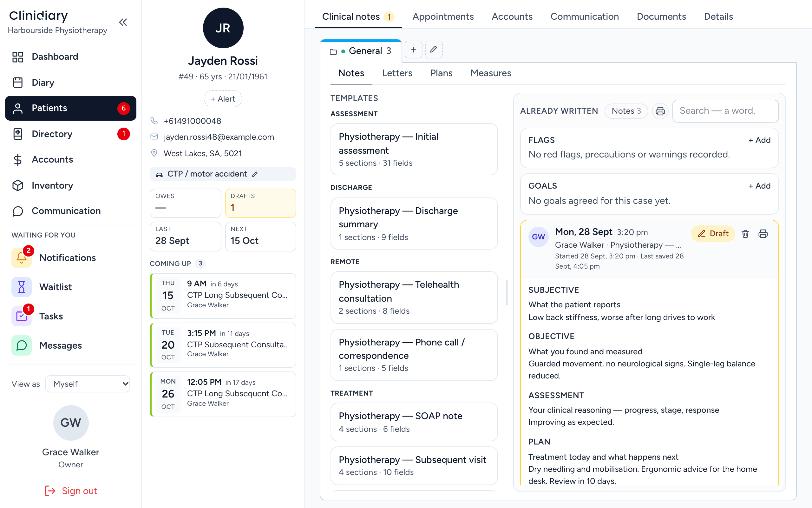812x508 pixels.
Task: Open the Inventory section
Action: tap(70, 185)
